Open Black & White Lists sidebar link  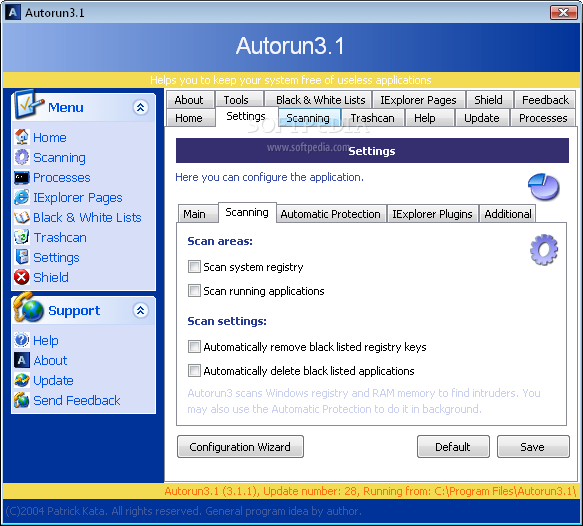[87, 217]
